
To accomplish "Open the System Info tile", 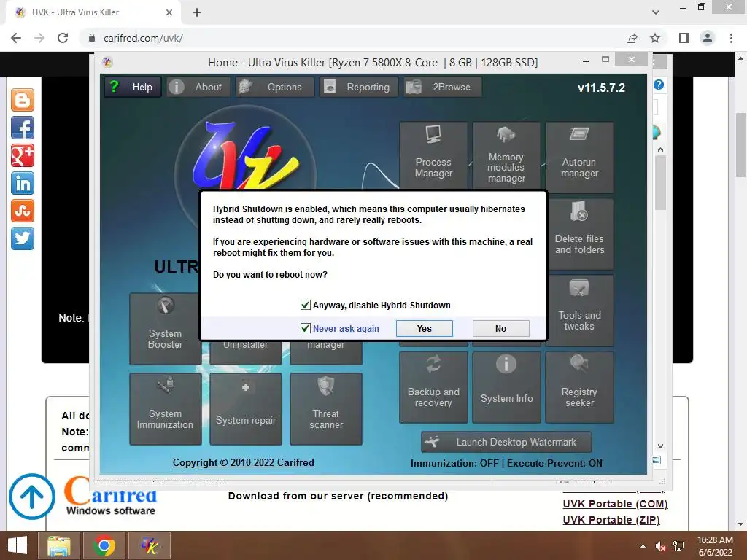I will [506, 387].
